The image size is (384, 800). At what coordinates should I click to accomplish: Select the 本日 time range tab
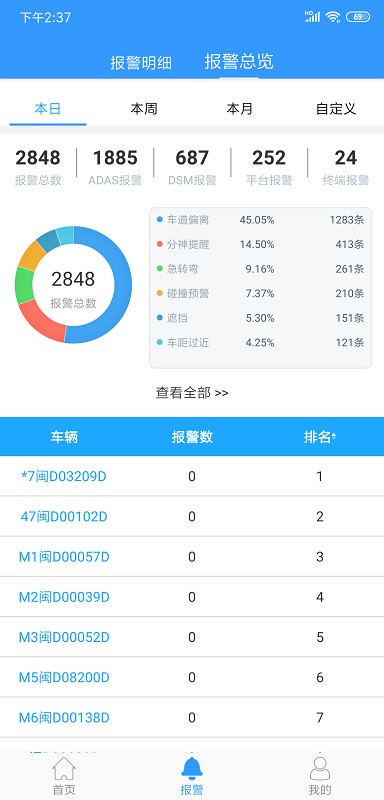coord(48,109)
